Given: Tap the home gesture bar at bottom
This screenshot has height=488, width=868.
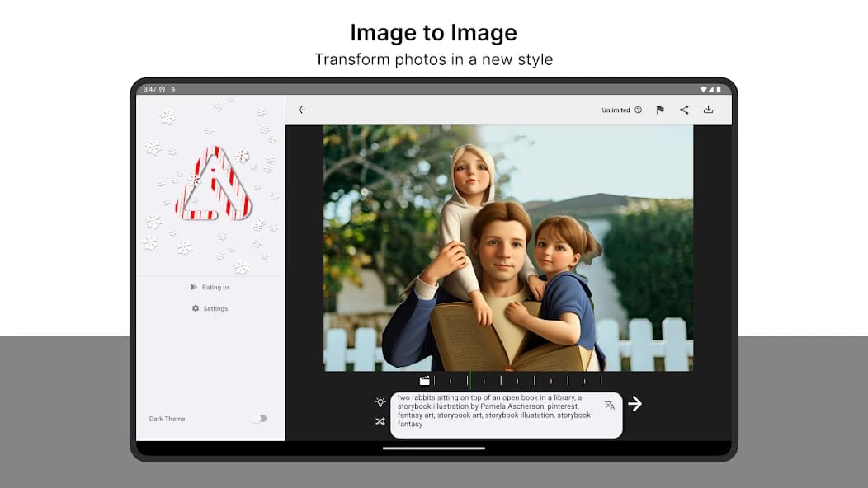Looking at the screenshot, I should [x=434, y=448].
